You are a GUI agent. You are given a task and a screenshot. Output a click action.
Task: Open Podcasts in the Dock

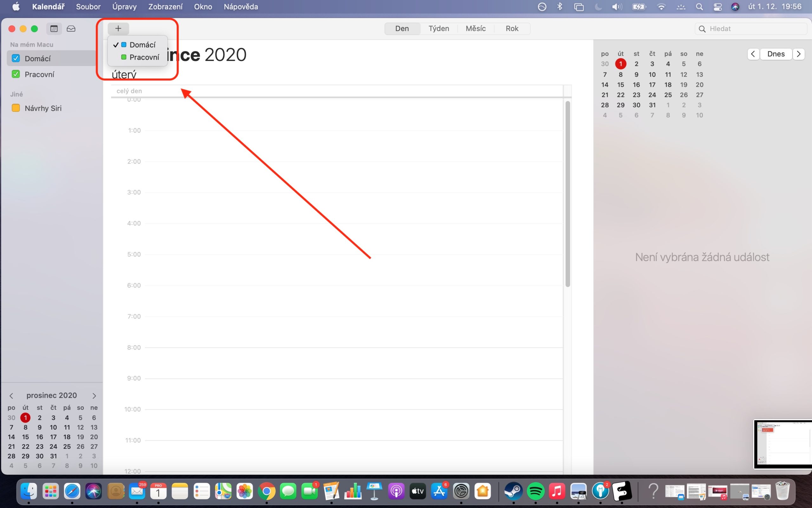point(396,491)
